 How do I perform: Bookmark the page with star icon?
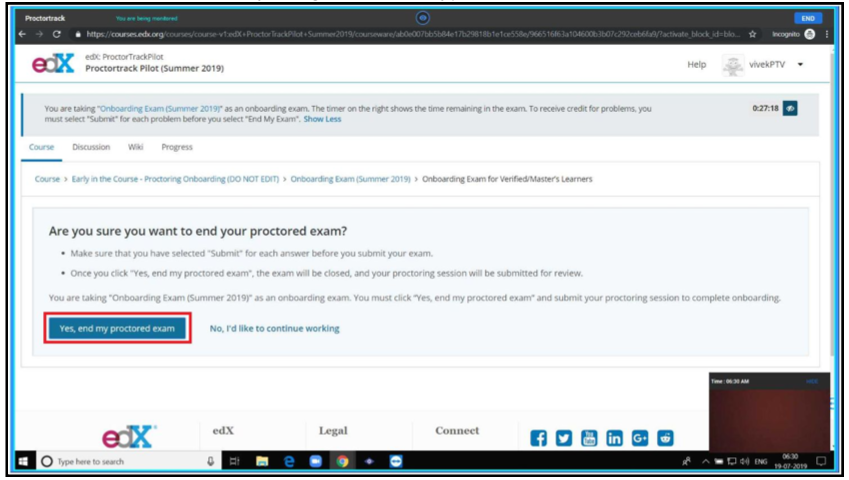(x=752, y=34)
